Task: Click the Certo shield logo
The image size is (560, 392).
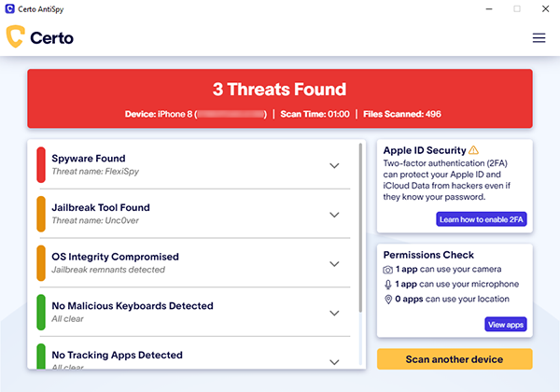Action: click(x=15, y=36)
